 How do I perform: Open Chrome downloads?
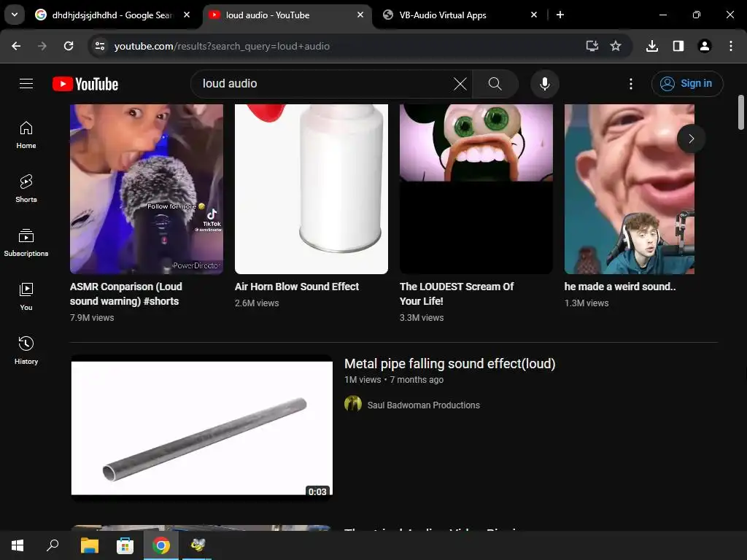pyautogui.click(x=652, y=46)
